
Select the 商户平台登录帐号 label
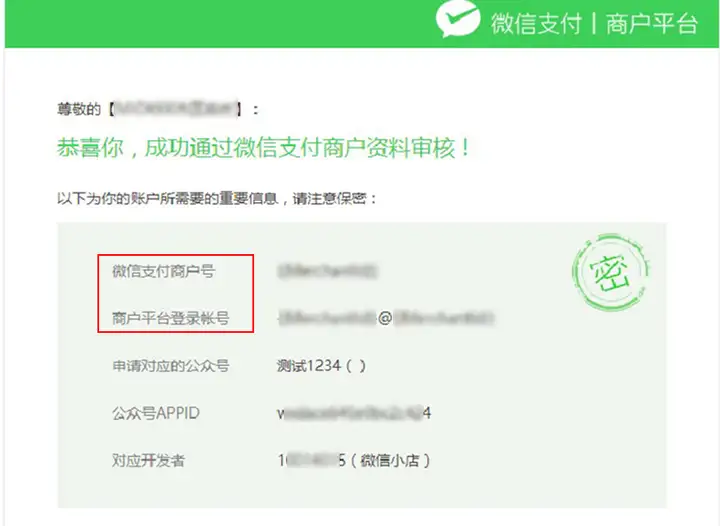(x=170, y=318)
